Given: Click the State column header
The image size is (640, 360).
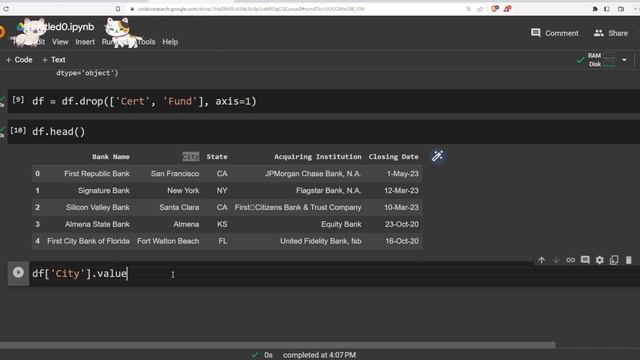Looking at the screenshot, I should [x=217, y=156].
